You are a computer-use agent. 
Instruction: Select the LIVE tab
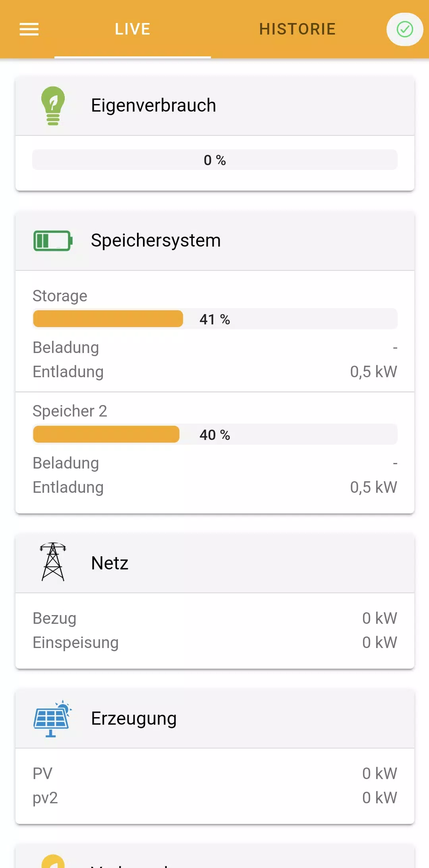click(132, 29)
